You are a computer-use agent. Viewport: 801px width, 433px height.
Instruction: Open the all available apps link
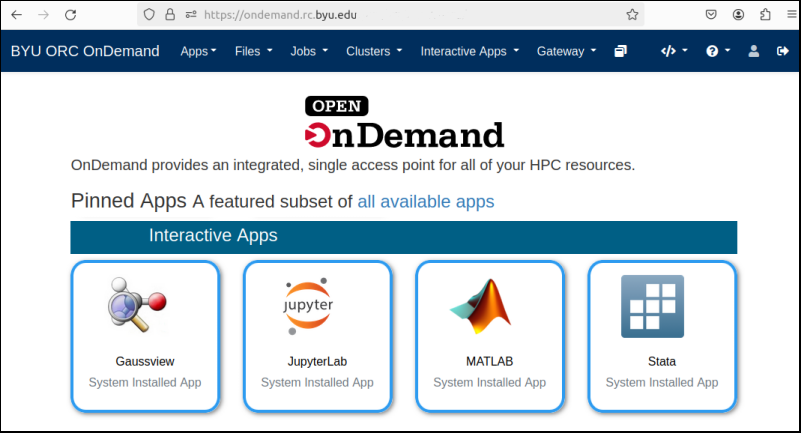tap(426, 202)
